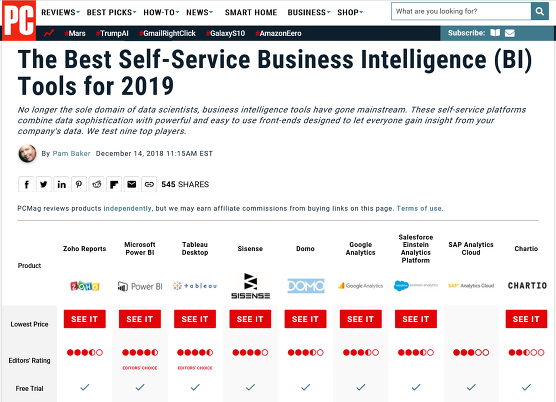Expand the News menu
556x402 pixels.
pyautogui.click(x=199, y=12)
